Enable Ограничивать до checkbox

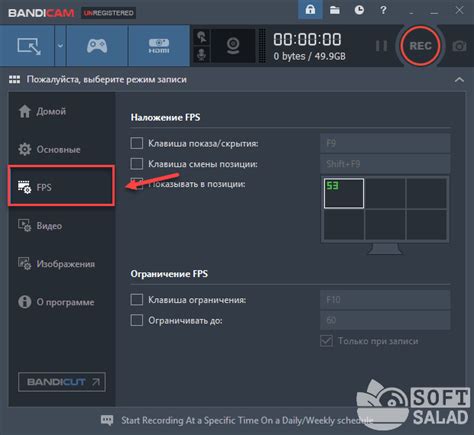[x=137, y=320]
